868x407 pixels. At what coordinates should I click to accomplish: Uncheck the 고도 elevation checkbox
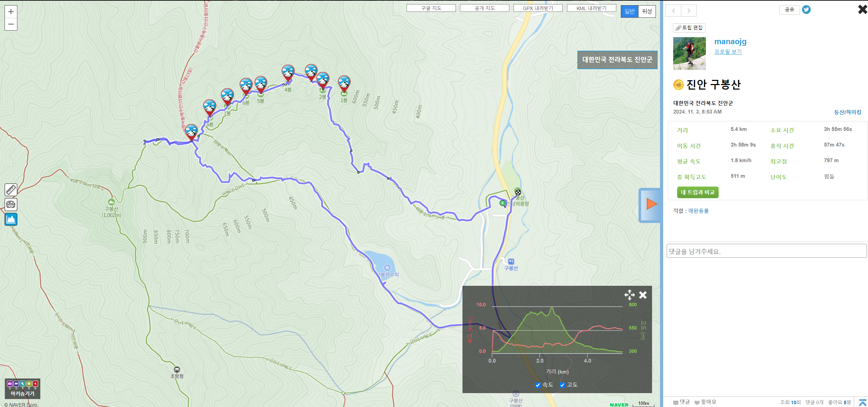pyautogui.click(x=562, y=385)
